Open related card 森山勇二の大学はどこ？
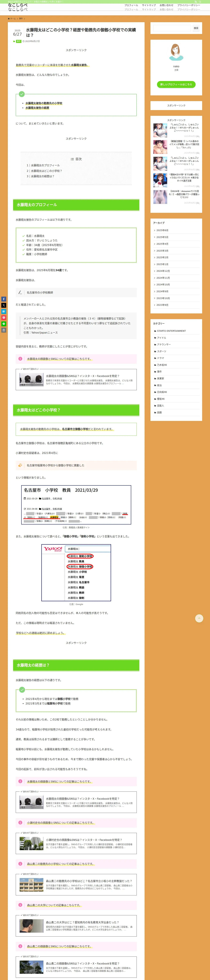 pyautogui.click(x=76, y=926)
